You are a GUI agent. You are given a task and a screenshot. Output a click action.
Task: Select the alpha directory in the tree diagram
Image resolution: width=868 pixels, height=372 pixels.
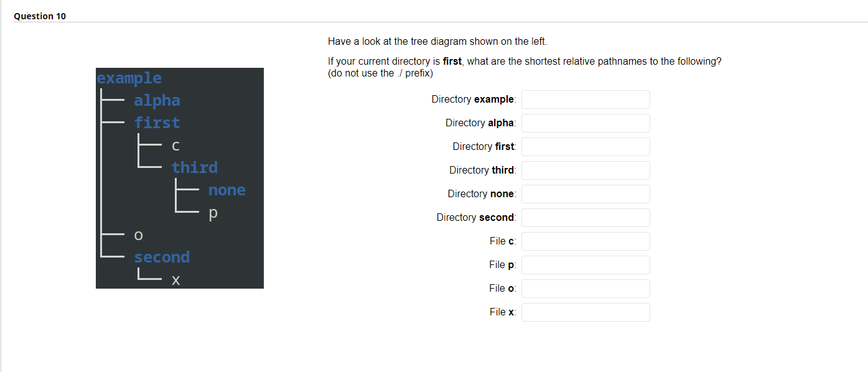point(157,100)
